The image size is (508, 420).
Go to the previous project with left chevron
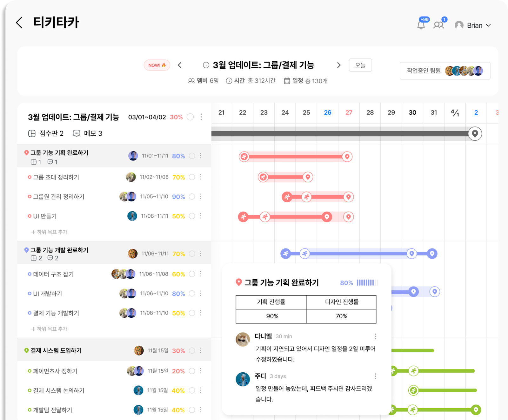pyautogui.click(x=180, y=65)
